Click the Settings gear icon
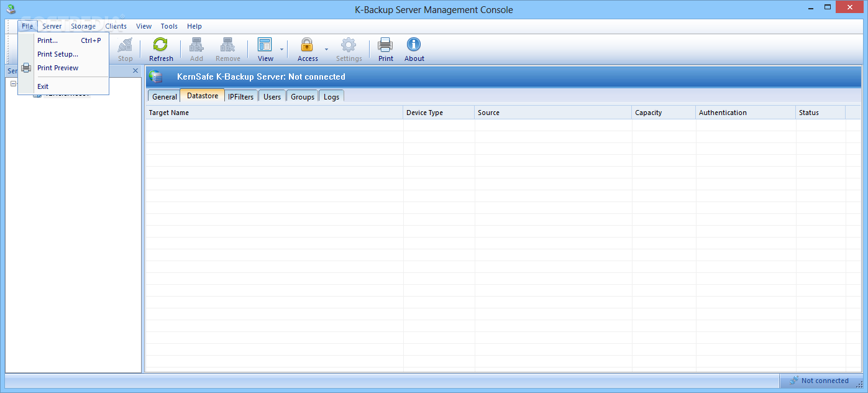This screenshot has height=393, width=868. (x=349, y=45)
